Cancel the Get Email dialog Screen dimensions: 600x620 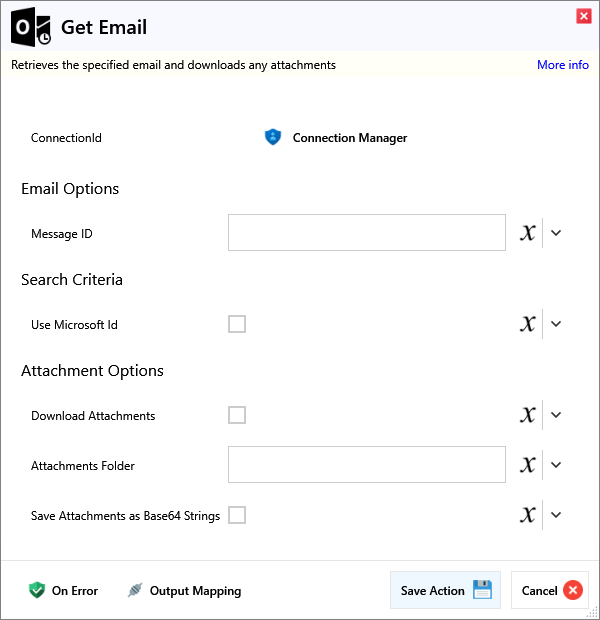550,591
